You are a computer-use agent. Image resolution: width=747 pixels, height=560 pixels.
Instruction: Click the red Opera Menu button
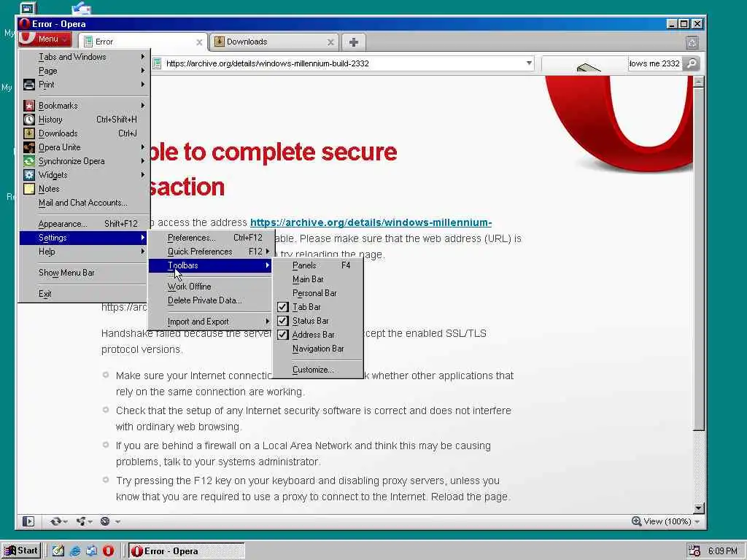click(45, 39)
